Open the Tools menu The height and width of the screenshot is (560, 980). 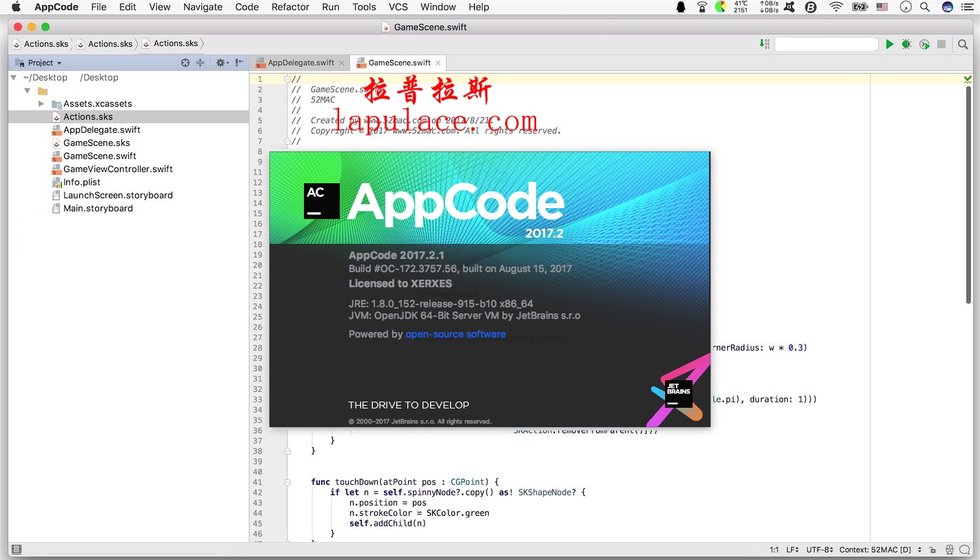point(364,7)
